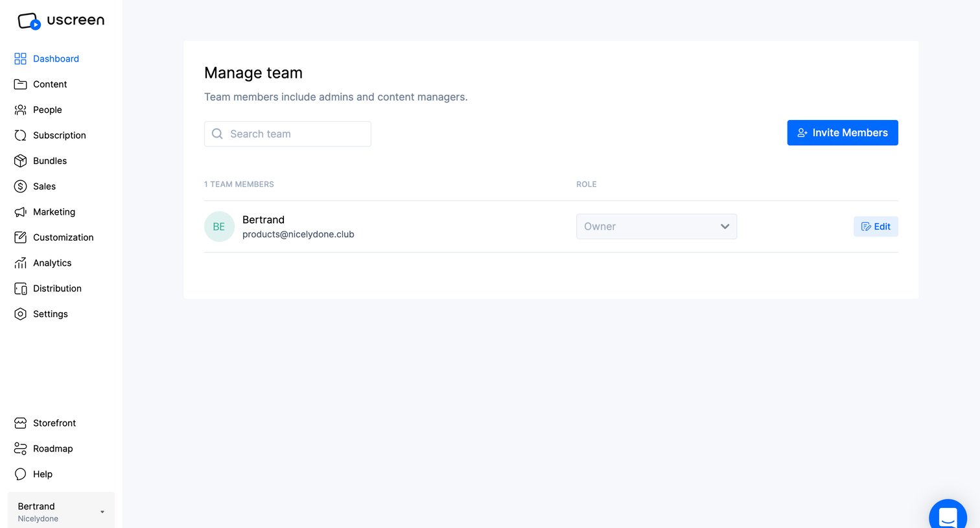
Task: Click the Subscription cycle icon
Action: 21,135
